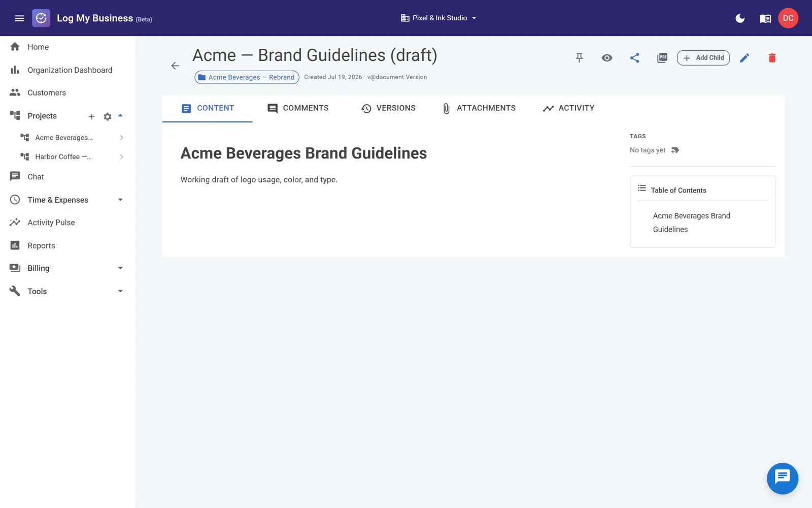The width and height of the screenshot is (812, 508).
Task: Click the Tools wrench icon
Action: click(x=15, y=291)
